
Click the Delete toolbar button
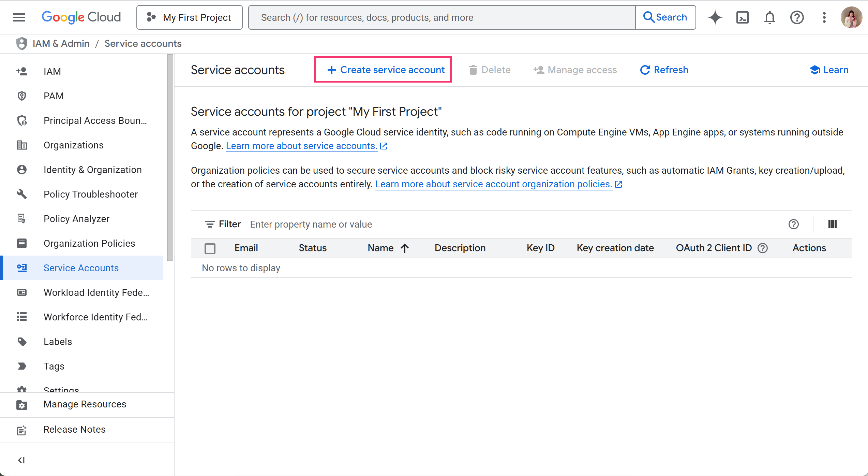point(490,70)
